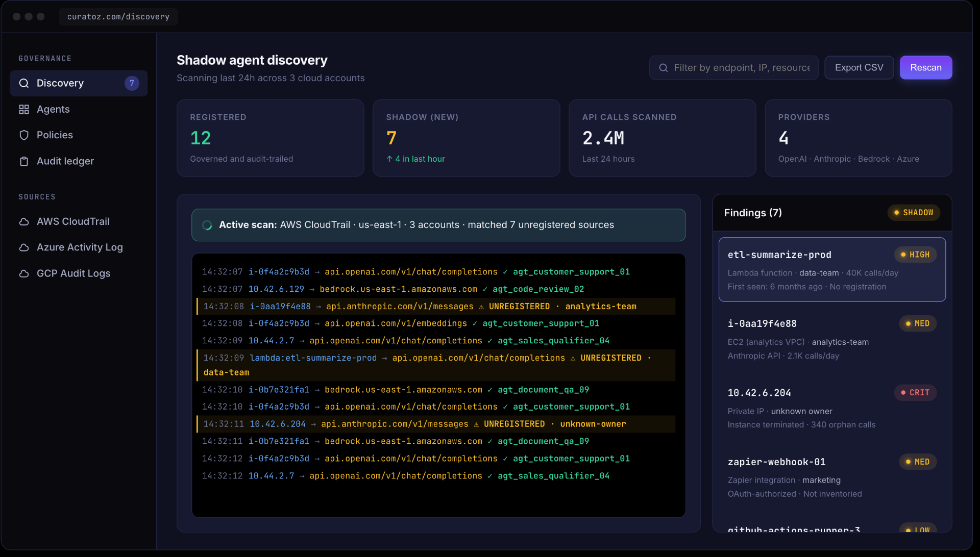Select the i-0aa19f4e88 finding card
The height and width of the screenshot is (557, 980).
[x=832, y=339]
